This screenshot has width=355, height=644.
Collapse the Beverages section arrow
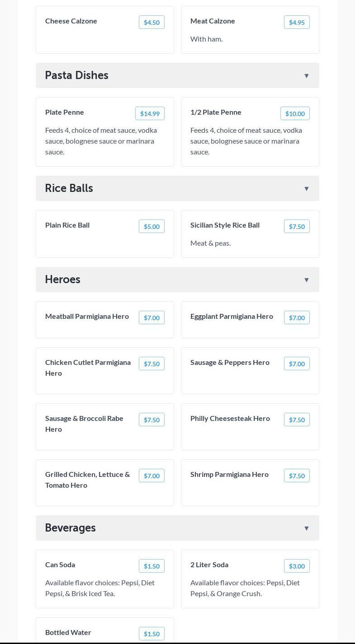pos(306,528)
